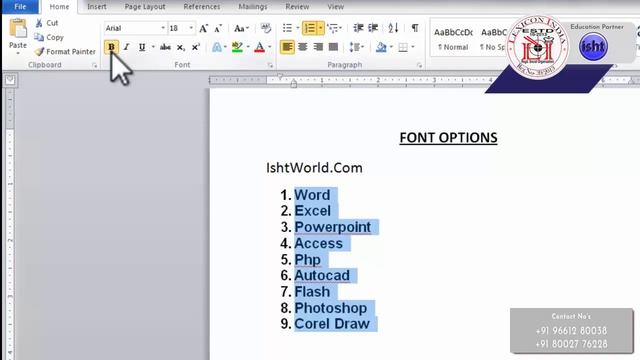The width and height of the screenshot is (640, 360).
Task: Toggle Subscript formatting
Action: 180,47
